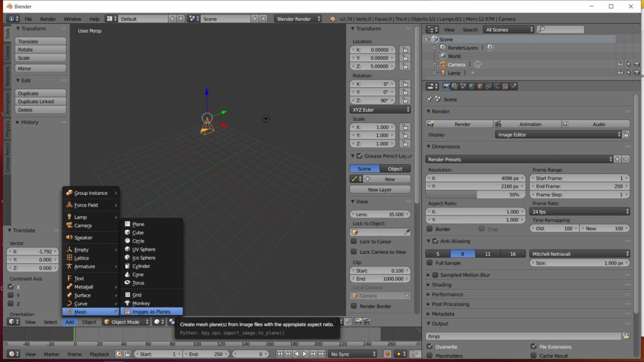
Task: Add a Monkey mesh from submenu
Action: pos(141,303)
